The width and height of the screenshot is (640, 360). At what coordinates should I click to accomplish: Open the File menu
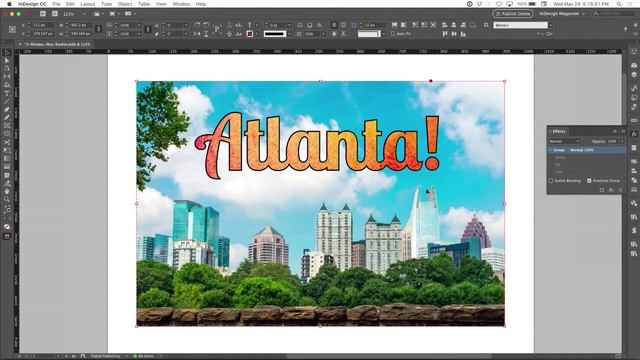tap(56, 4)
